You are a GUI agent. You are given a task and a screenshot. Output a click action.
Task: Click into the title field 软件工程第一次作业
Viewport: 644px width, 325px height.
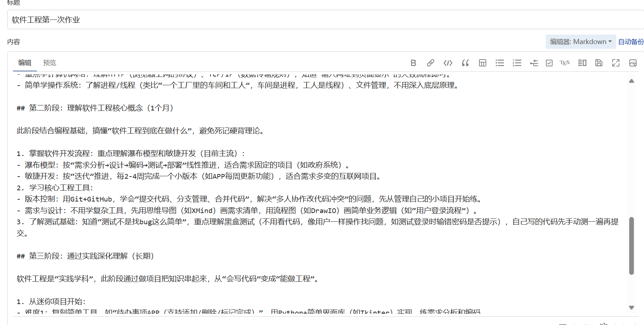tap(325, 19)
